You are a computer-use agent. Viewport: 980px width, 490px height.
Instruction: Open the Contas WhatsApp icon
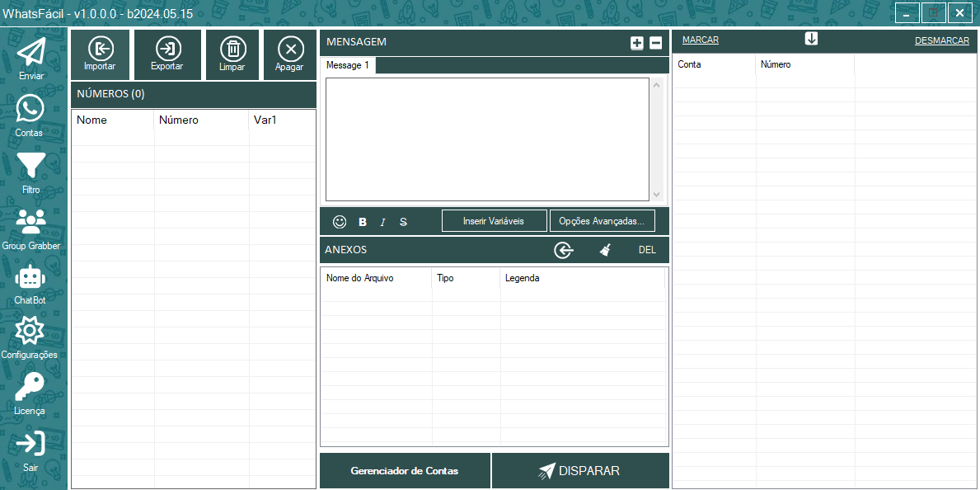30,115
